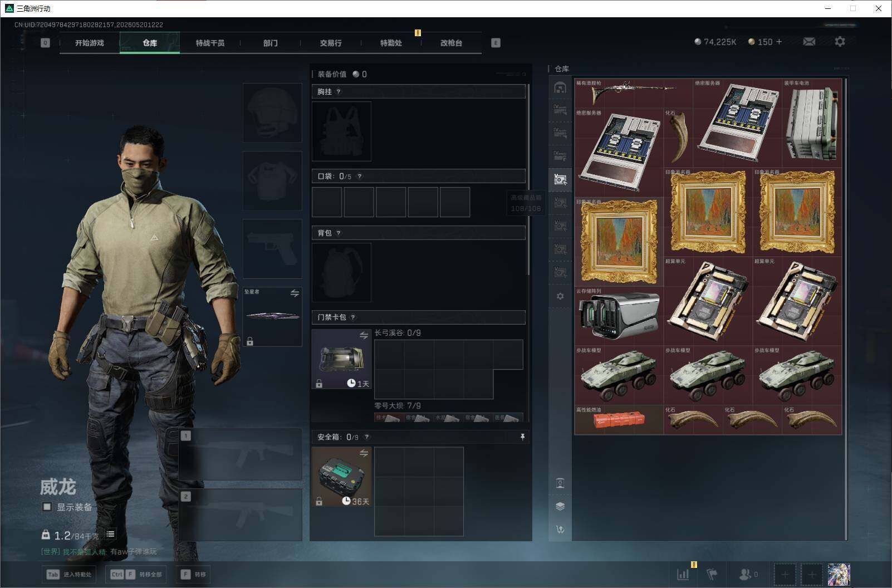This screenshot has width=892, height=588.
Task: Select the safe box item
Action: [341, 477]
